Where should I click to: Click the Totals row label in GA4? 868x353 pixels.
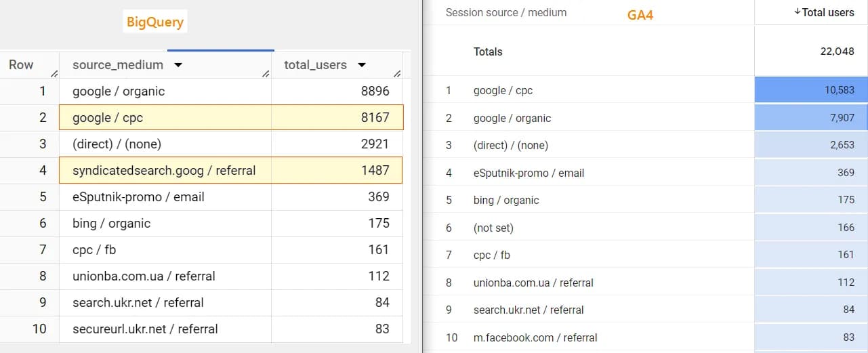[488, 51]
